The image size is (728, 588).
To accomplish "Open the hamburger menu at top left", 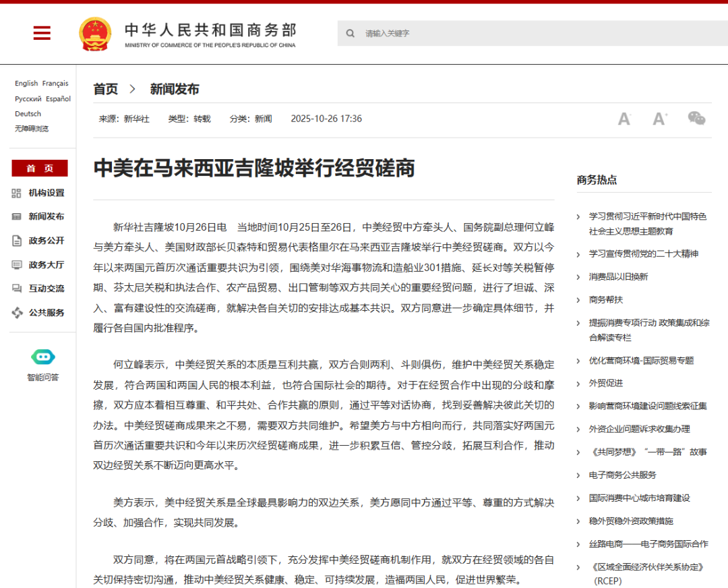I will [x=42, y=32].
